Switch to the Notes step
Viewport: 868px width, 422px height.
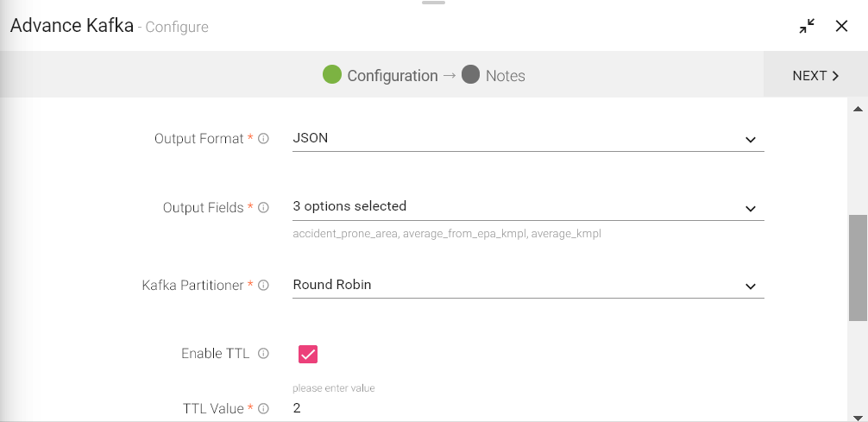[505, 76]
